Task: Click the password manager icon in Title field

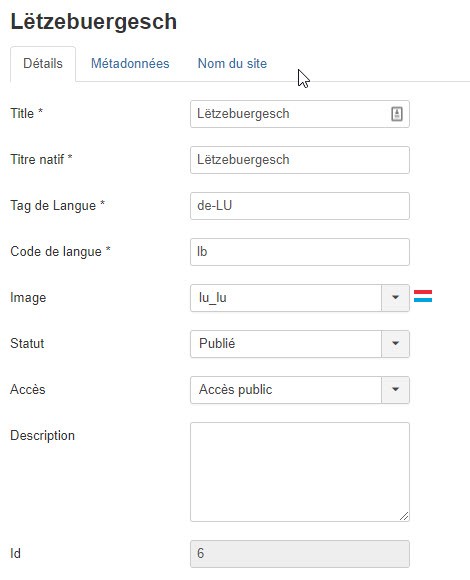Action: point(397,114)
